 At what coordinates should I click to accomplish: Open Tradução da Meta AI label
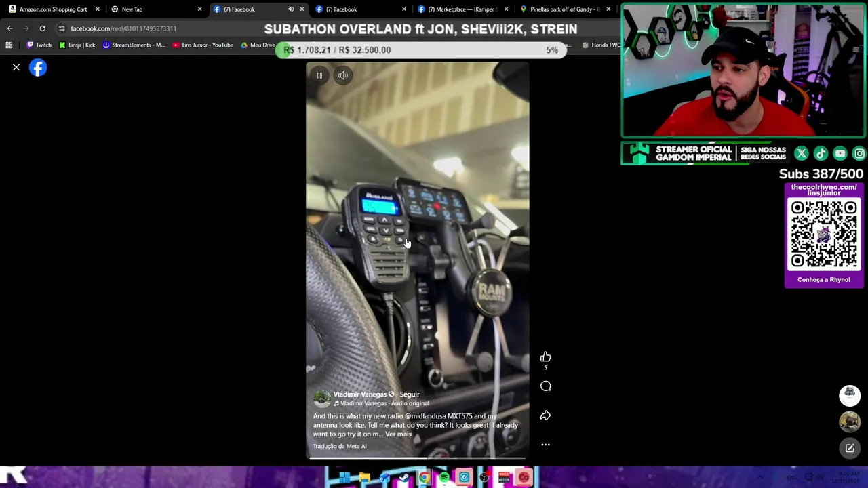coord(340,447)
